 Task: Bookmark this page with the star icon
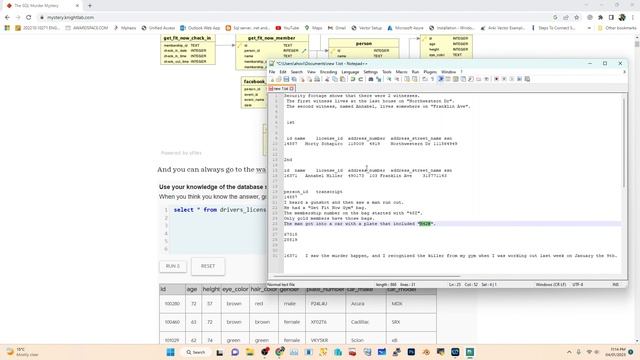[576, 18]
